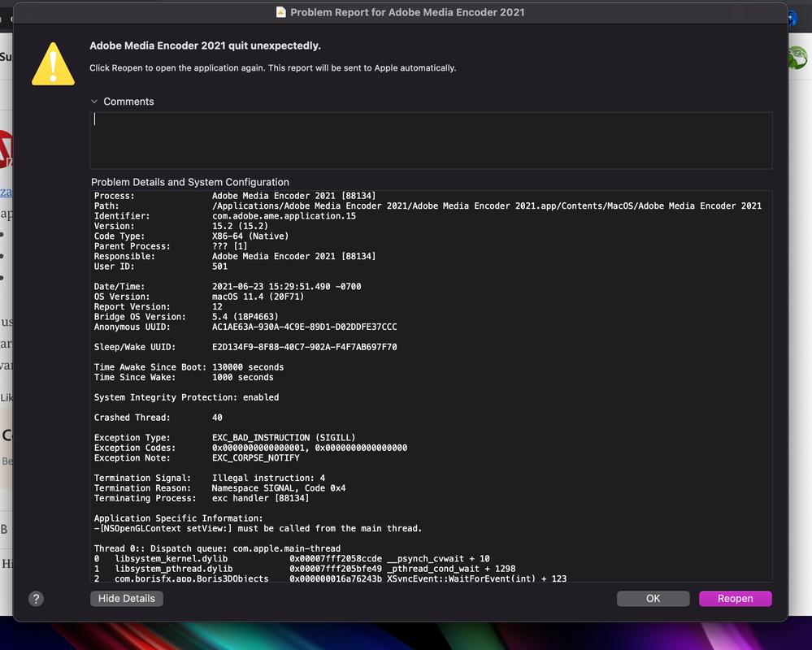Click the Comments label
The image size is (812, 650).
[128, 102]
